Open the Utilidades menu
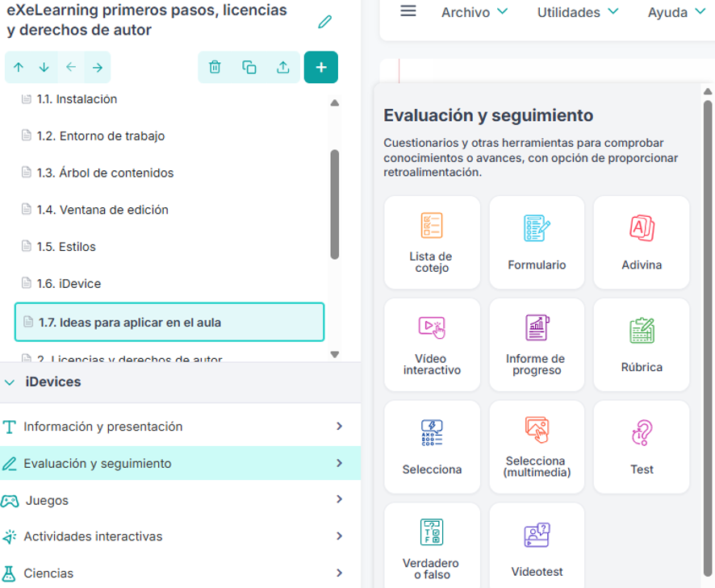 pyautogui.click(x=578, y=12)
